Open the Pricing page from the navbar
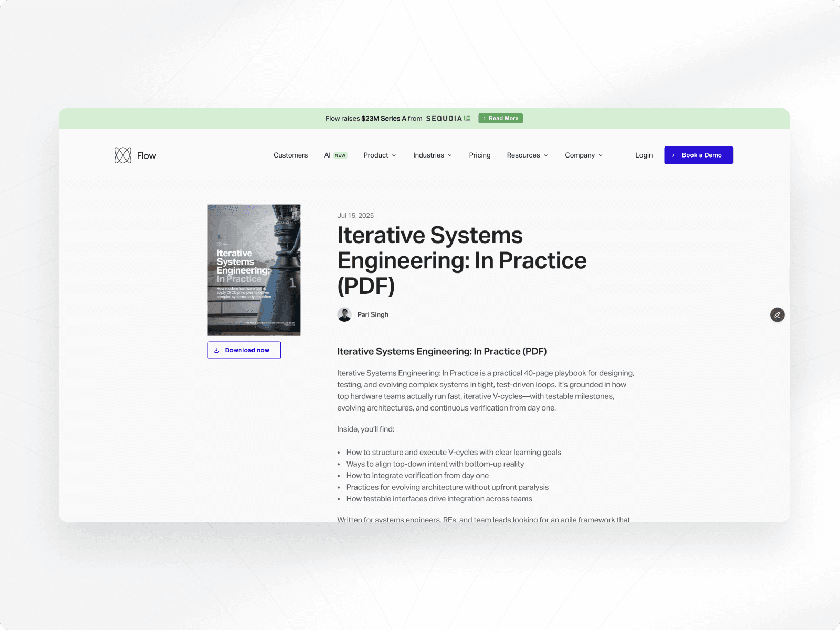Image resolution: width=840 pixels, height=630 pixels. click(x=479, y=155)
